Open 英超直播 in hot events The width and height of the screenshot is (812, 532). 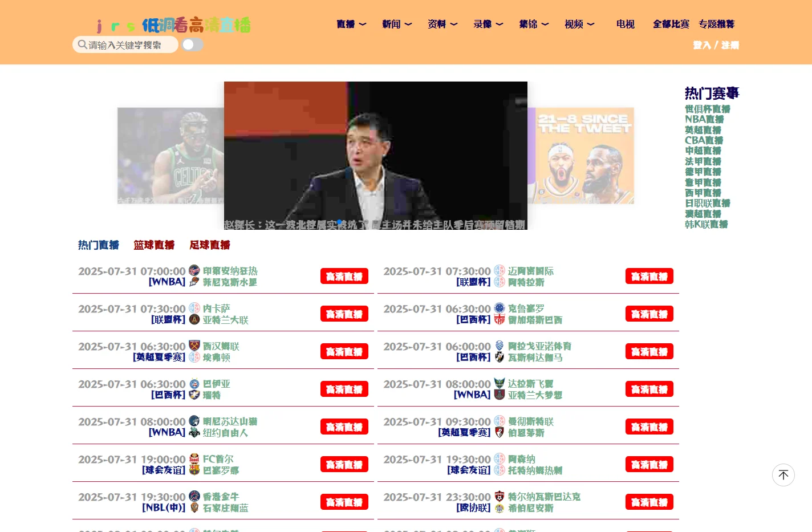click(x=703, y=130)
